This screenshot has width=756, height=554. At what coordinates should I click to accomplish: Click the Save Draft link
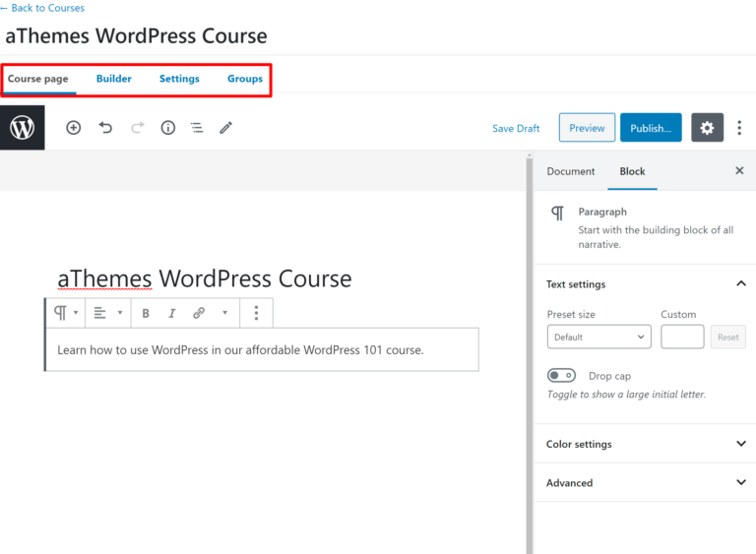coord(516,129)
